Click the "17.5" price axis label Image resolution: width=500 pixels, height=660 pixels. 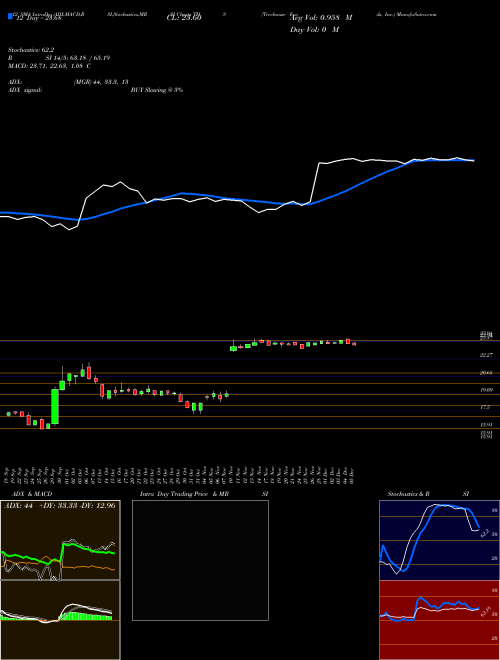[485, 407]
